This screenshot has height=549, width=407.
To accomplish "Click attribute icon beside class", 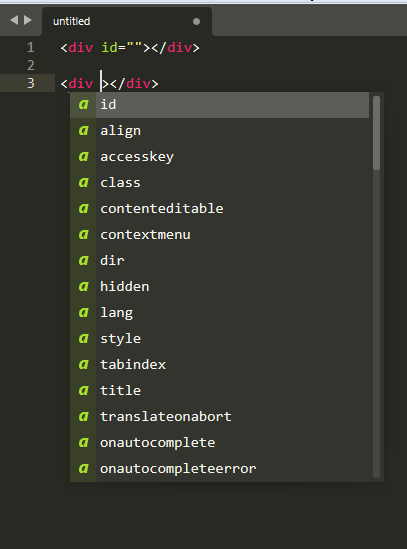I will coord(83,183).
